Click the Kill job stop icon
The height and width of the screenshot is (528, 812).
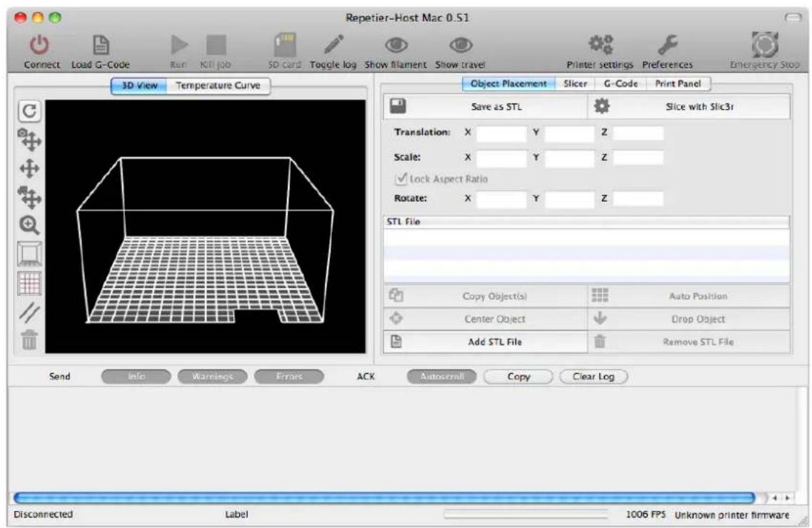pos(216,45)
